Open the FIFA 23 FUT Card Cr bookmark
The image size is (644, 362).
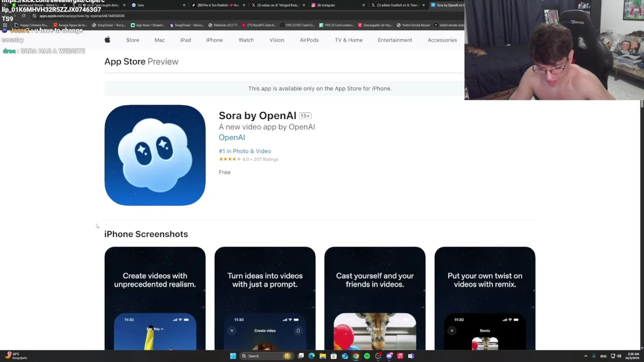coord(298,25)
